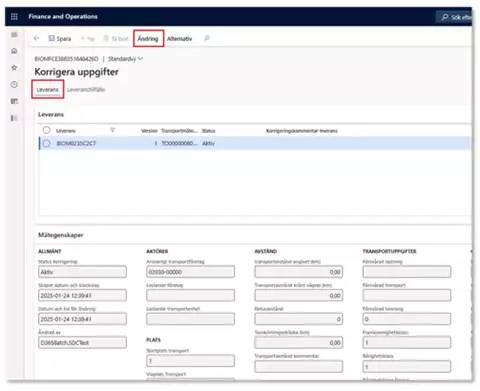Click the Datum och tid för ändring field
The height and width of the screenshot is (391, 480).
[82, 319]
